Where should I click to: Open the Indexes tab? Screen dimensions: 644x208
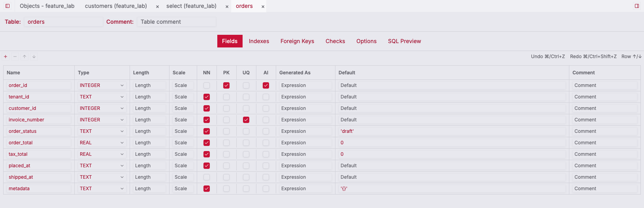(x=259, y=41)
